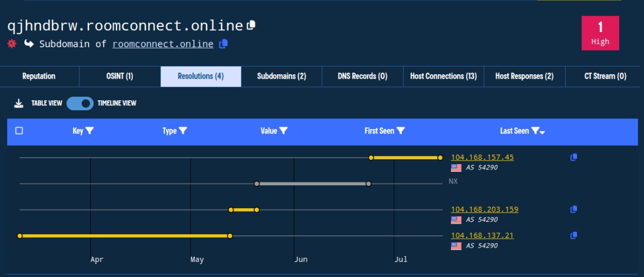Click the Jun axis label
Viewport: 644px width, 277px height.
click(x=301, y=260)
